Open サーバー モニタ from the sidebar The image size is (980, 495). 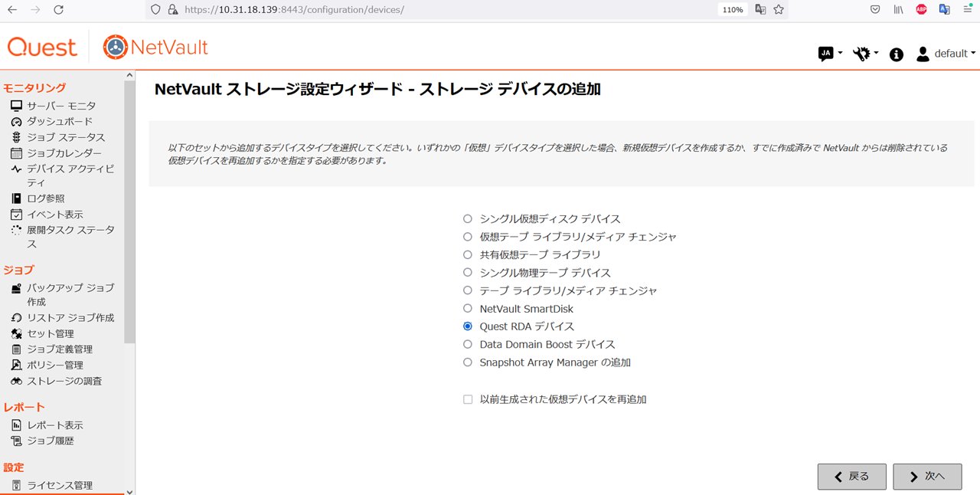[61, 106]
